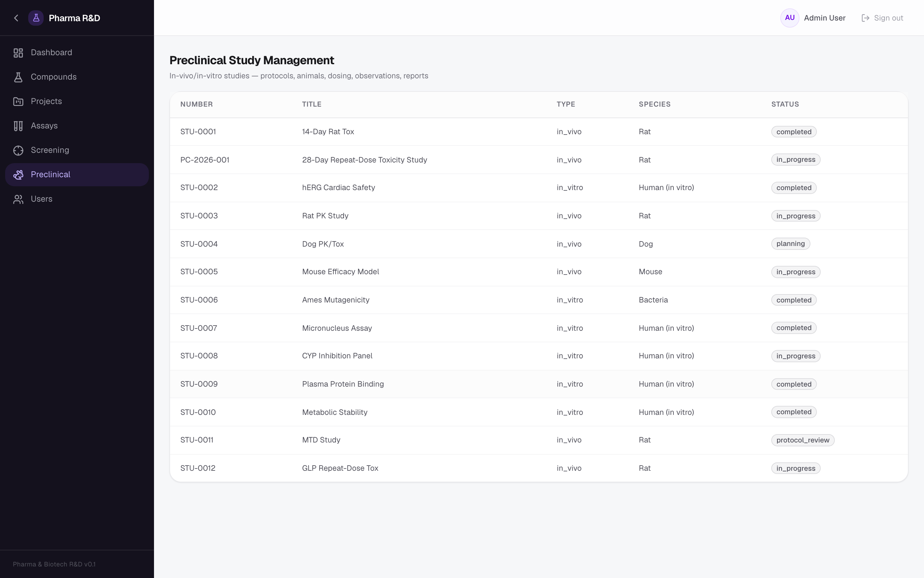924x578 pixels.
Task: Click the GLP Repeat-Dose Tox title
Action: pyautogui.click(x=340, y=468)
